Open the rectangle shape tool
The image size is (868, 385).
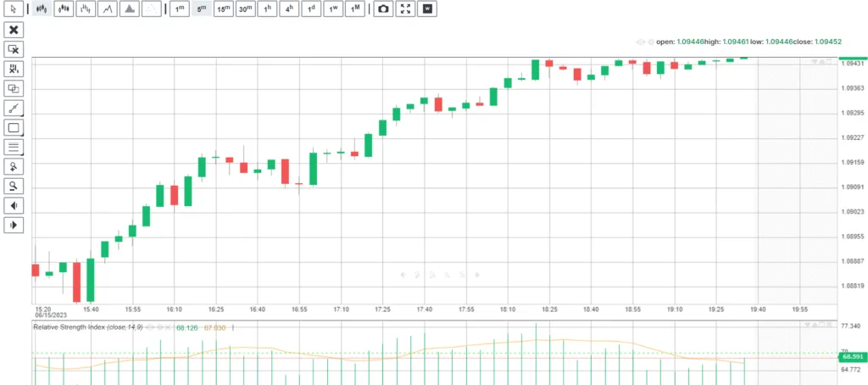point(14,127)
